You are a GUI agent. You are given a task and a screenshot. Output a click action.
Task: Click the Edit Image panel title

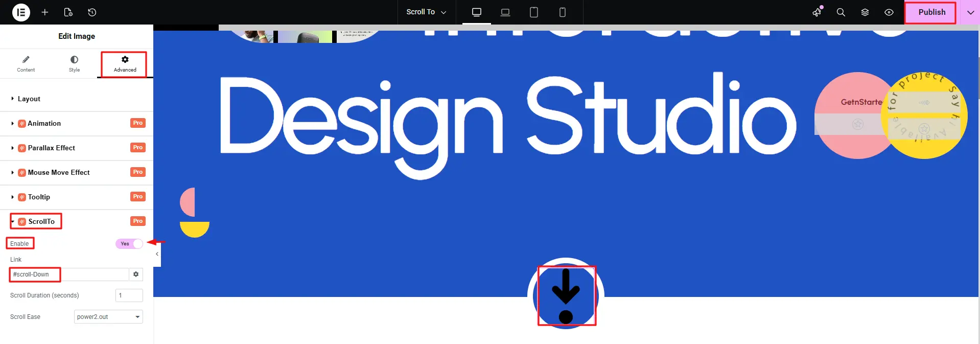coord(77,36)
